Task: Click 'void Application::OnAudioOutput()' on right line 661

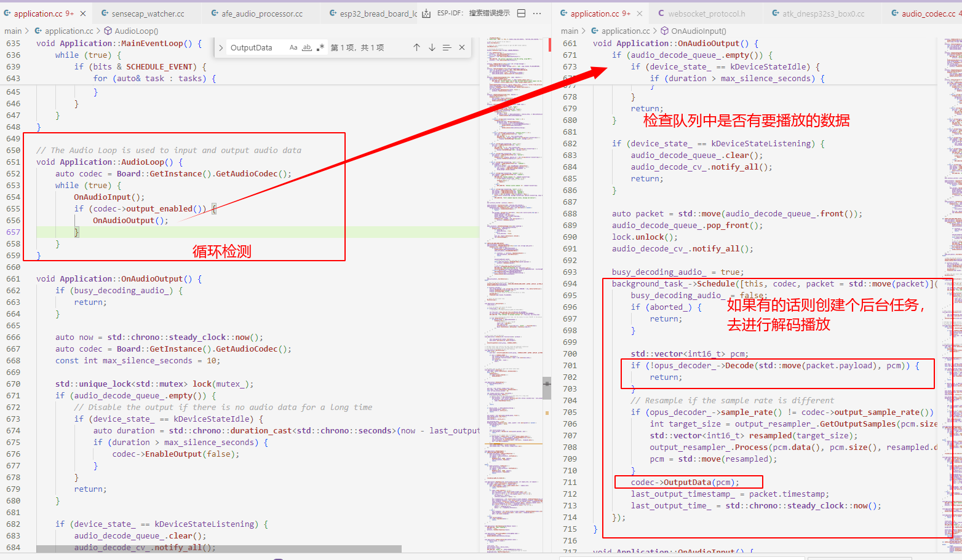Action: [670, 43]
